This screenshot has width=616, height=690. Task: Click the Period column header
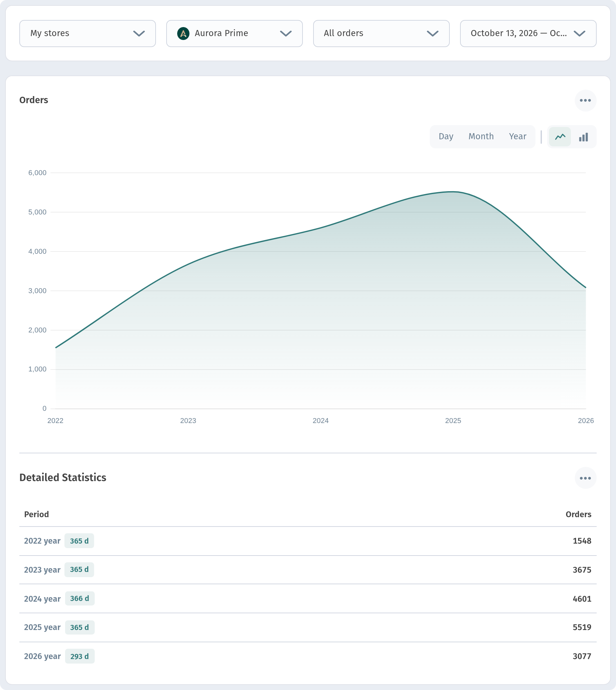36,514
